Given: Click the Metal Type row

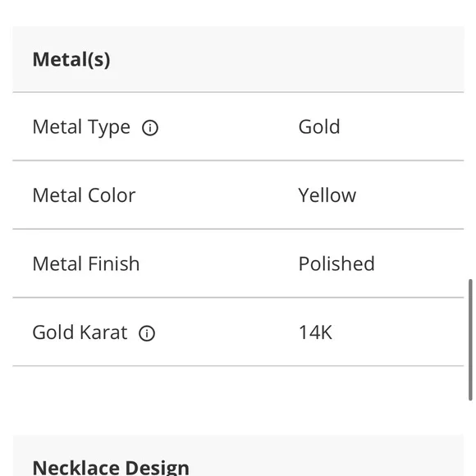Looking at the screenshot, I should pyautogui.click(x=238, y=126).
